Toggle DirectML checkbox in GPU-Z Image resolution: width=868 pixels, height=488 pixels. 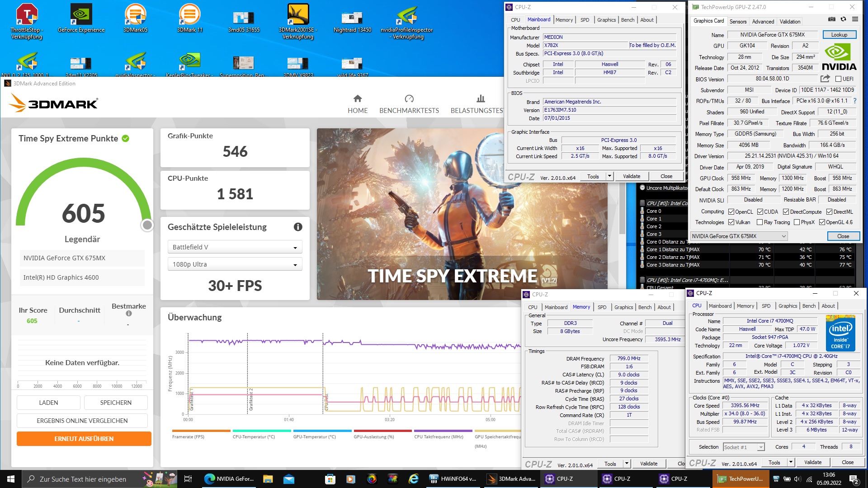pyautogui.click(x=829, y=212)
